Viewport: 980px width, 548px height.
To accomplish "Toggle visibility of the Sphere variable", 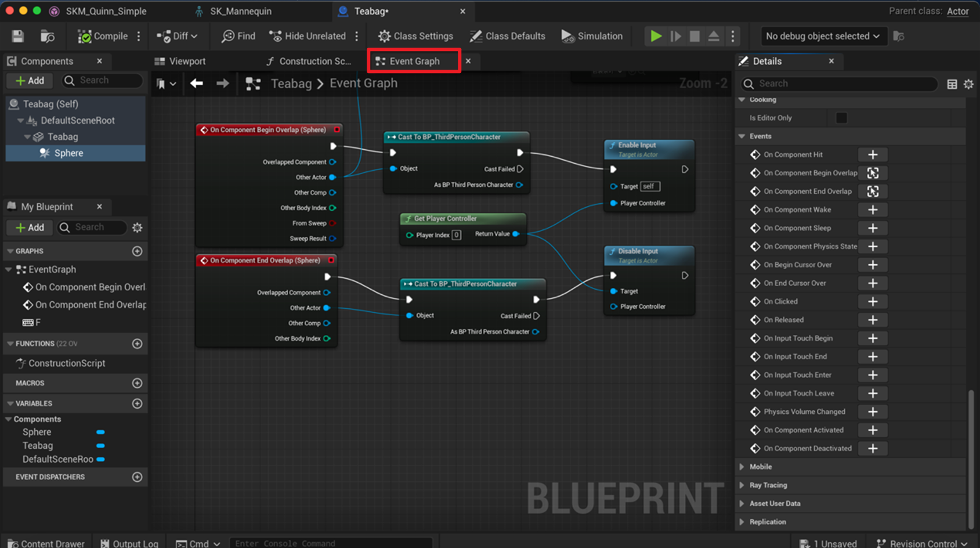I will coord(100,432).
